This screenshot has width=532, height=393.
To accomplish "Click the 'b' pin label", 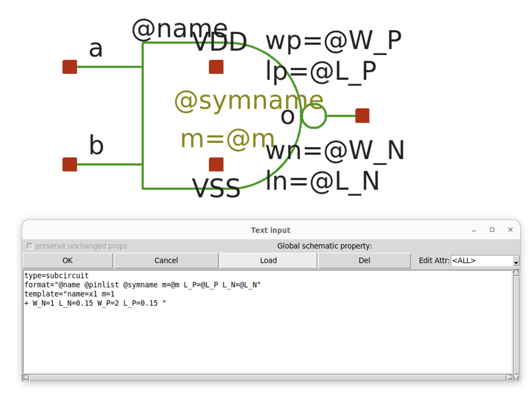I will 96,144.
